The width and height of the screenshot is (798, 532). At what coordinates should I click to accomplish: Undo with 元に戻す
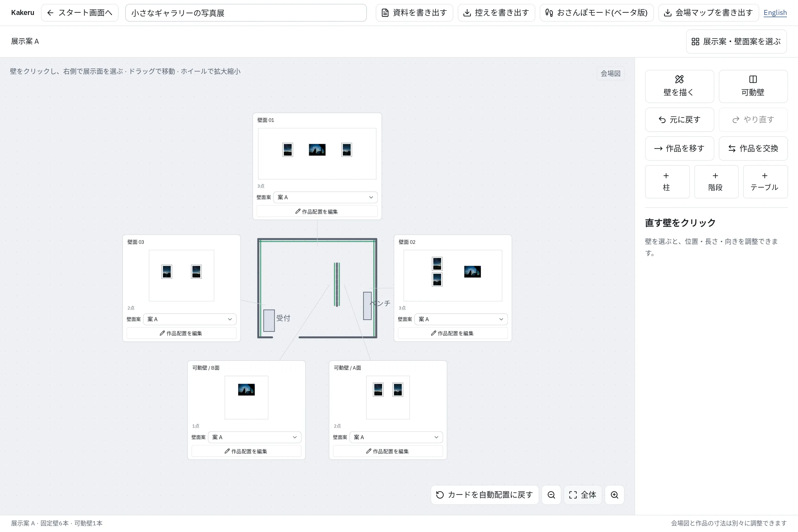(x=679, y=119)
